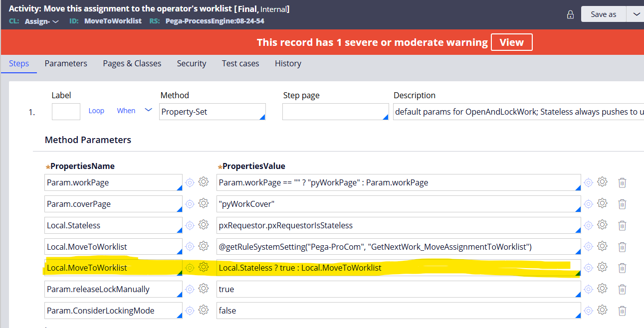Image resolution: width=644 pixels, height=328 pixels.
Task: Click the crosshair icon on the highlighted row
Action: 190,267
